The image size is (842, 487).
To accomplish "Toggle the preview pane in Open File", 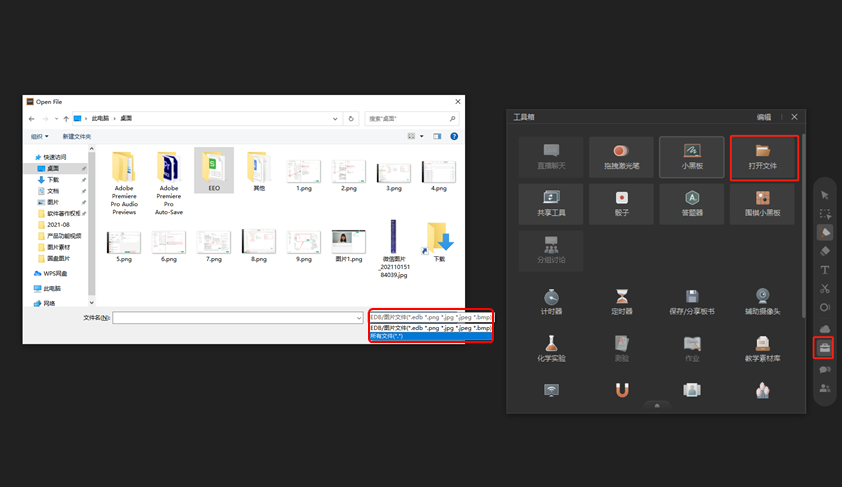I will [x=437, y=136].
